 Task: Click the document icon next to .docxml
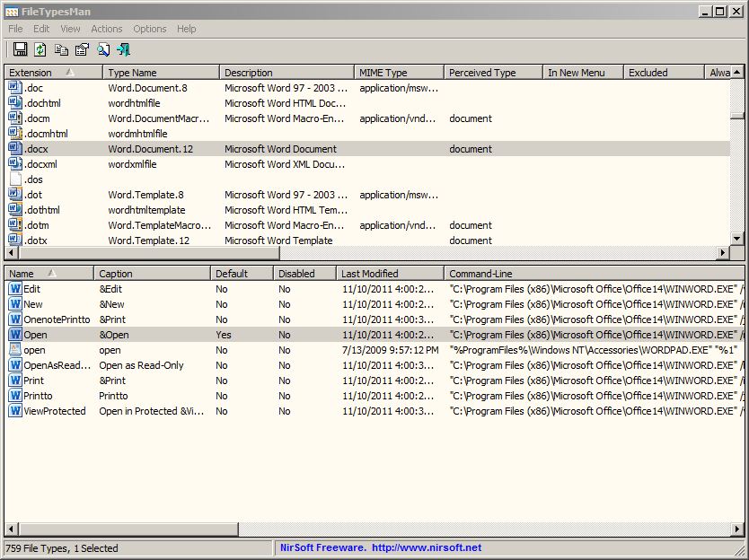tap(14, 163)
